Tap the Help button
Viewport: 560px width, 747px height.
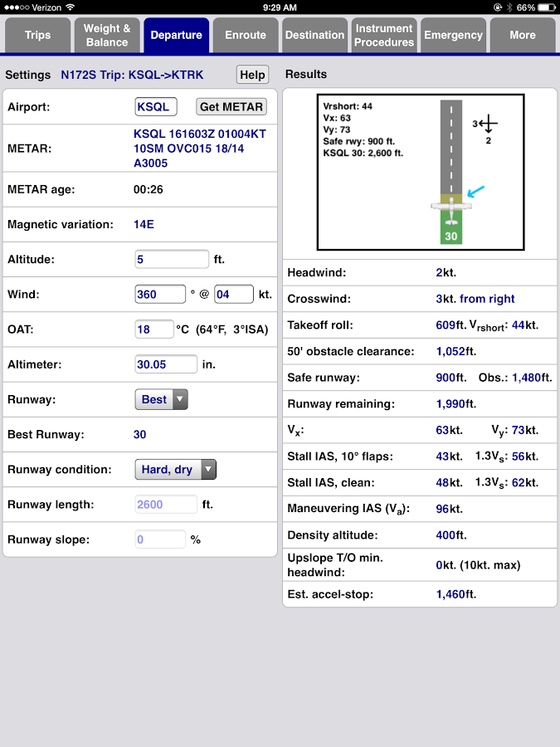252,75
